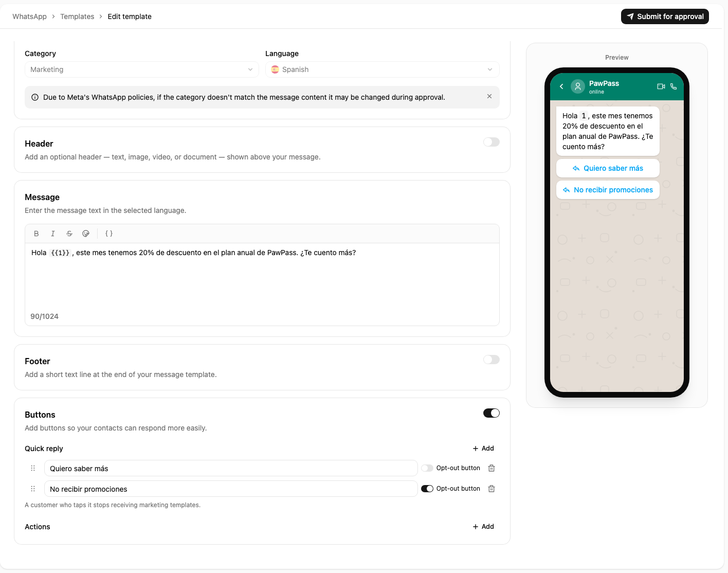
Task: Open the emoji picker in message toolbar
Action: coord(86,234)
